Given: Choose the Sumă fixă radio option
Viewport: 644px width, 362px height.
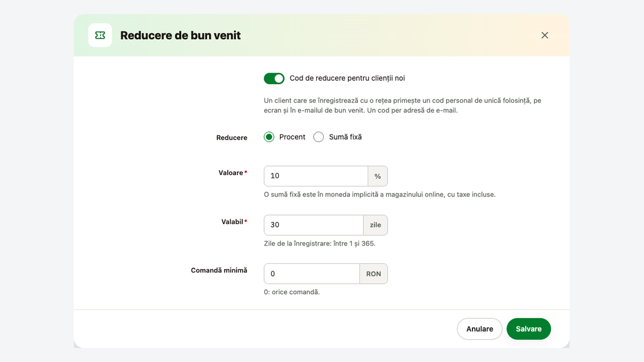Looking at the screenshot, I should point(318,137).
